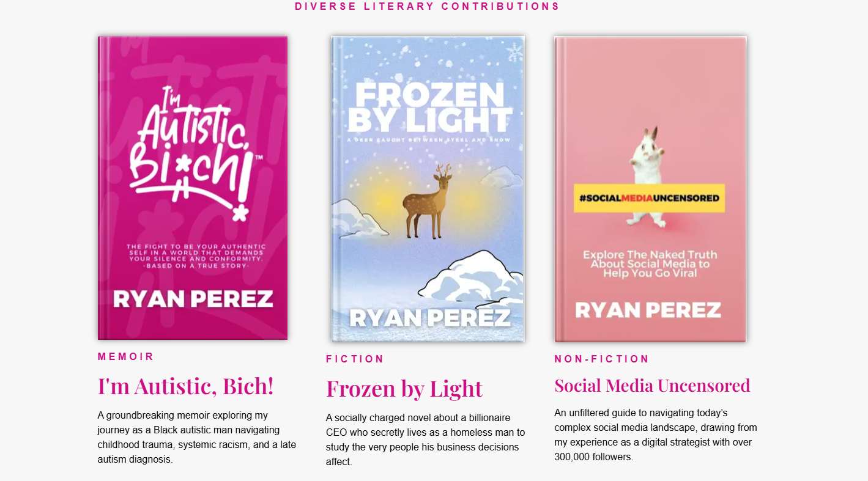Click the FROZEN BY LIGHT cover title
The width and height of the screenshot is (868, 481).
pyautogui.click(x=429, y=108)
